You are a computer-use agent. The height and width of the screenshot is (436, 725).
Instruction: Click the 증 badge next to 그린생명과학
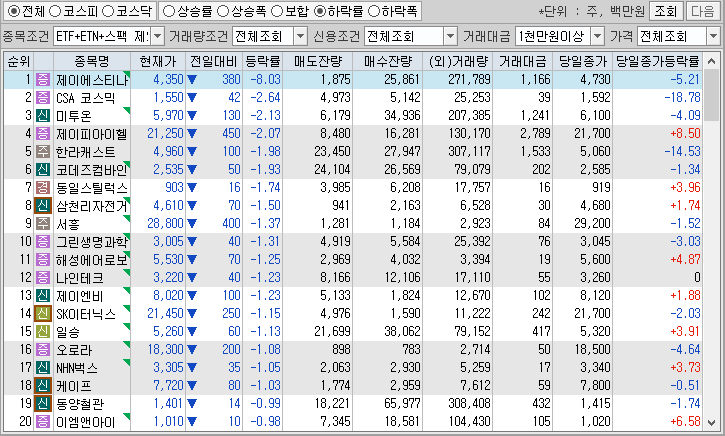[x=43, y=241]
